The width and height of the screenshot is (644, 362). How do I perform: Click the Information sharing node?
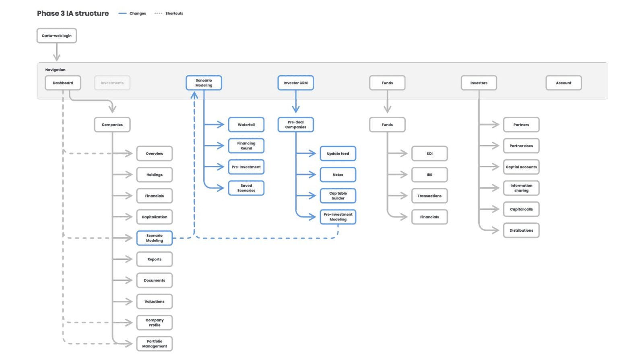click(521, 188)
